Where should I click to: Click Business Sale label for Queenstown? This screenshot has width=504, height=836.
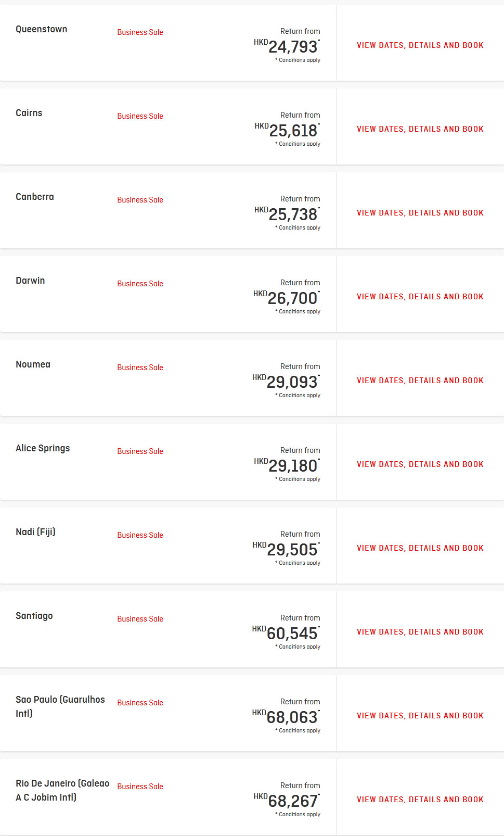tap(140, 32)
